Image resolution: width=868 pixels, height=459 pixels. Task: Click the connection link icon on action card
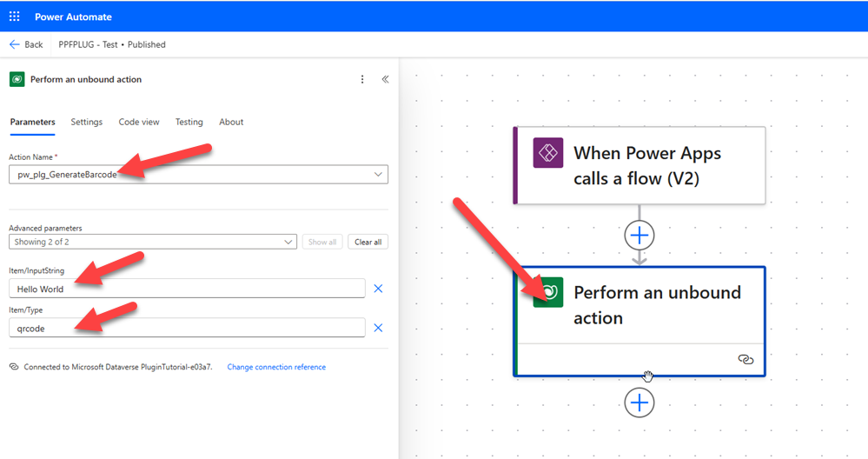[x=745, y=360]
